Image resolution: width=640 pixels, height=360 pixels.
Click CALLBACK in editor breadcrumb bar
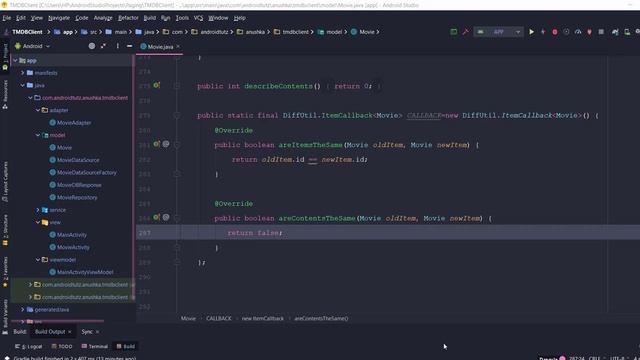tap(219, 318)
